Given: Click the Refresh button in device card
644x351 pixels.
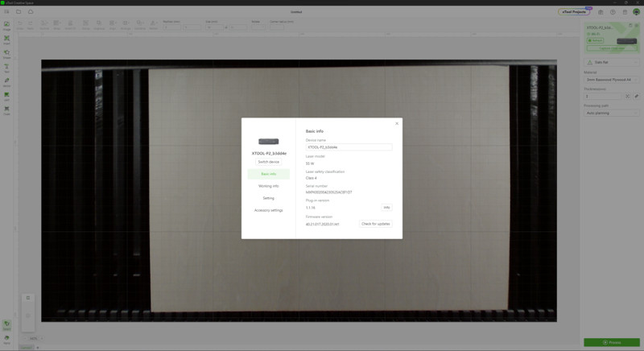Looking at the screenshot, I should coord(595,40).
